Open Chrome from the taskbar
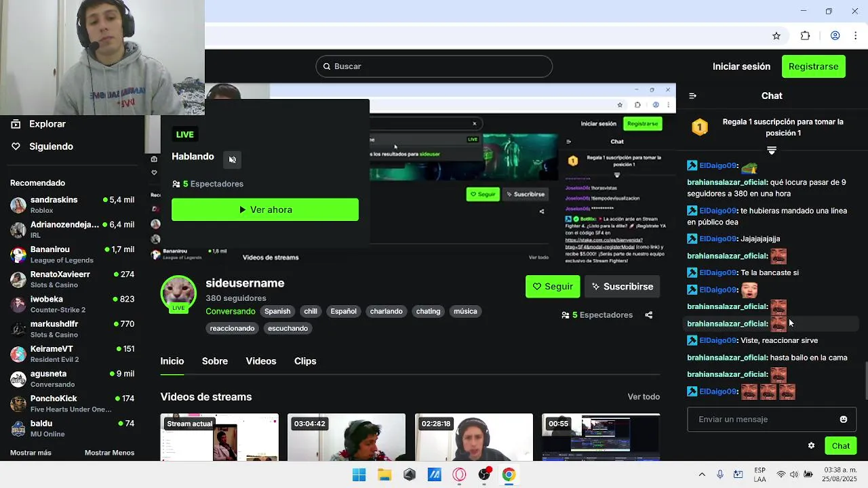This screenshot has height=488, width=868. (x=509, y=474)
